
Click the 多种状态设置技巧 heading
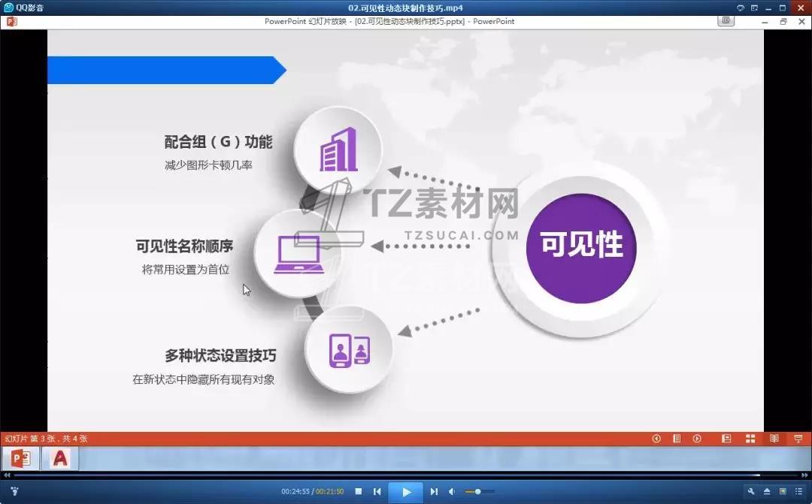[220, 355]
